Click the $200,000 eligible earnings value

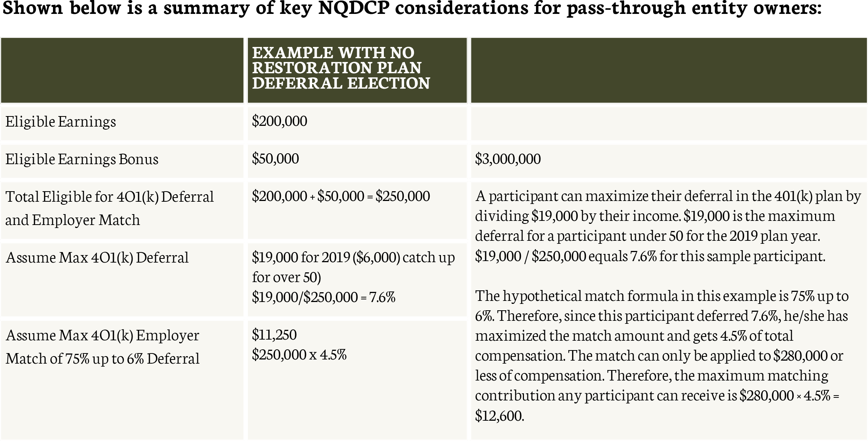click(280, 121)
